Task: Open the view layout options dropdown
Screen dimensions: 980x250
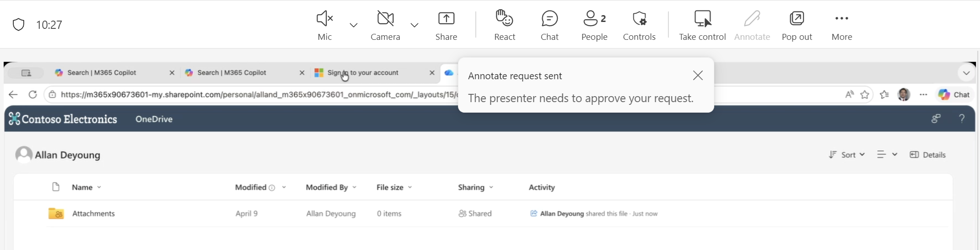Action: (x=887, y=155)
